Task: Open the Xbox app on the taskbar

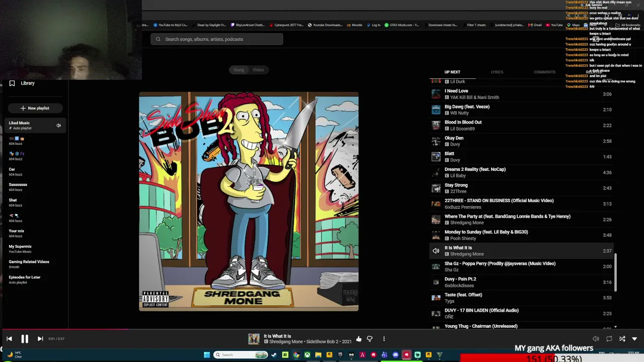Action: point(307,355)
